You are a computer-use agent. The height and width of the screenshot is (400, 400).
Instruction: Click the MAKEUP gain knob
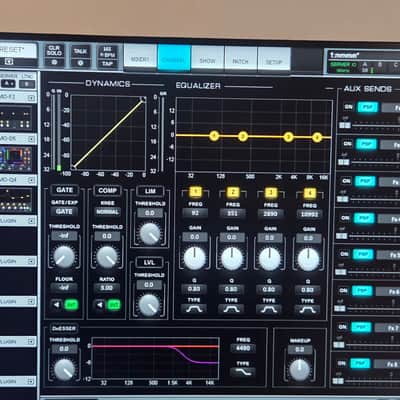click(299, 370)
